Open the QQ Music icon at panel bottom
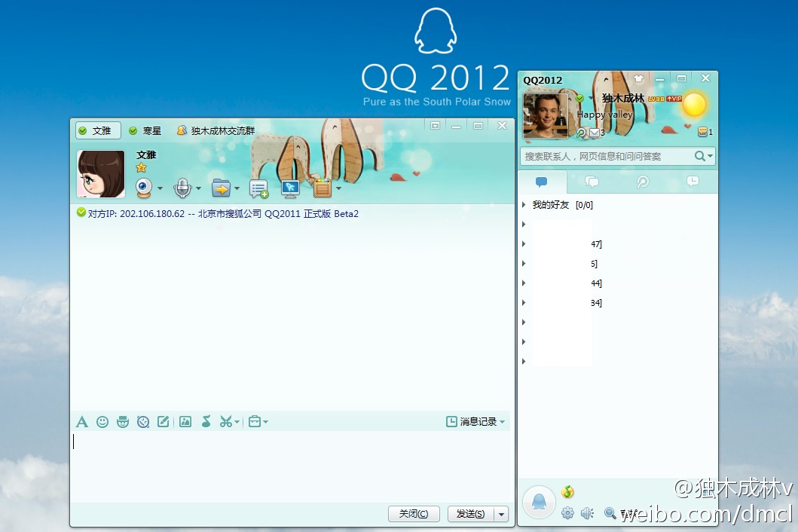The image size is (798, 532). click(567, 492)
